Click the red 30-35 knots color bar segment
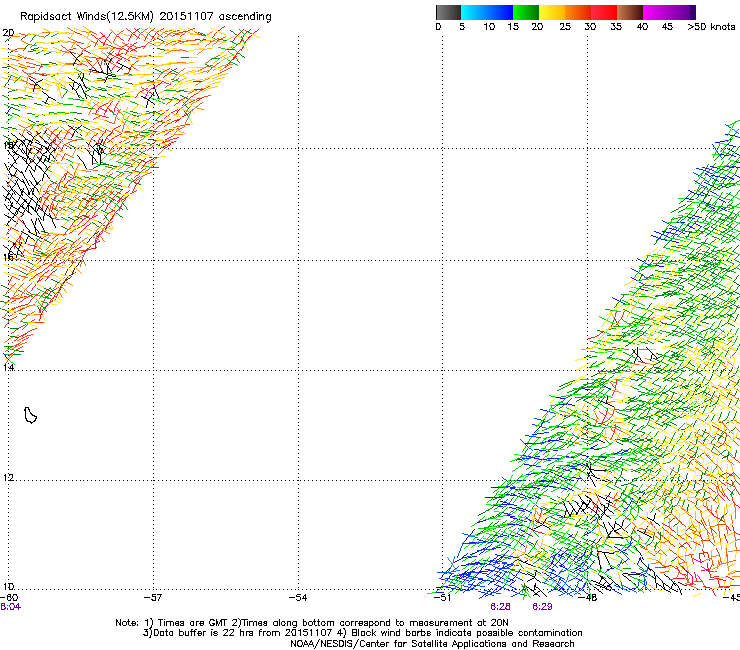740x650 pixels. coord(604,12)
